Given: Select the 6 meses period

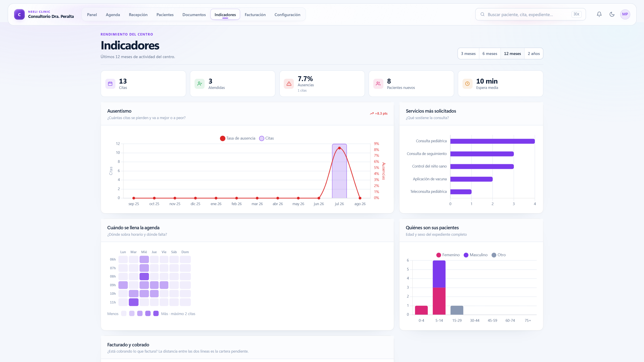Looking at the screenshot, I should tap(490, 53).
